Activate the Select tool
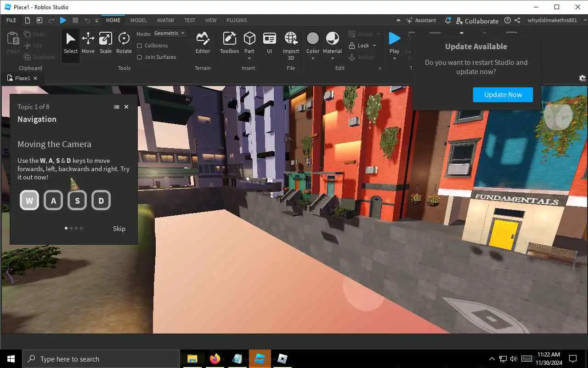This screenshot has height=368, width=588. (70, 43)
